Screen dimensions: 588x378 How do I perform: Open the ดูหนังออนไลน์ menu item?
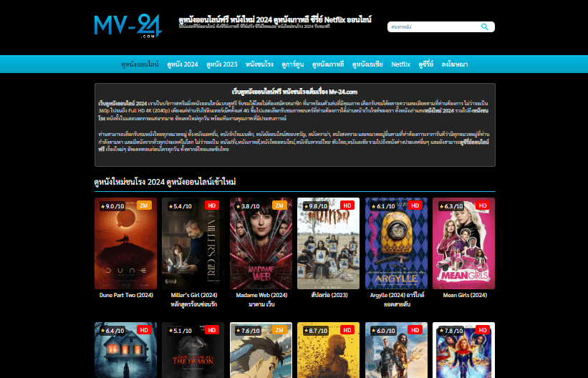tap(140, 64)
